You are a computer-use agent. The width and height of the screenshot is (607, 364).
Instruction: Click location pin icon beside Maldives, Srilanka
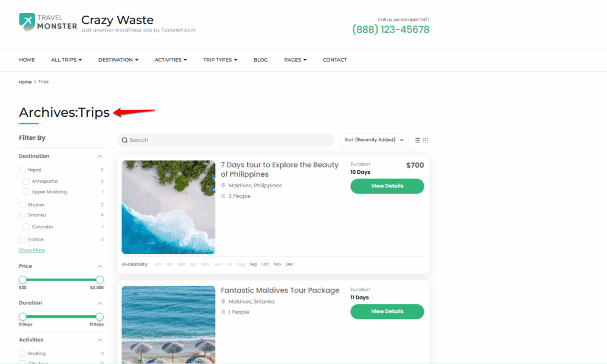(223, 302)
